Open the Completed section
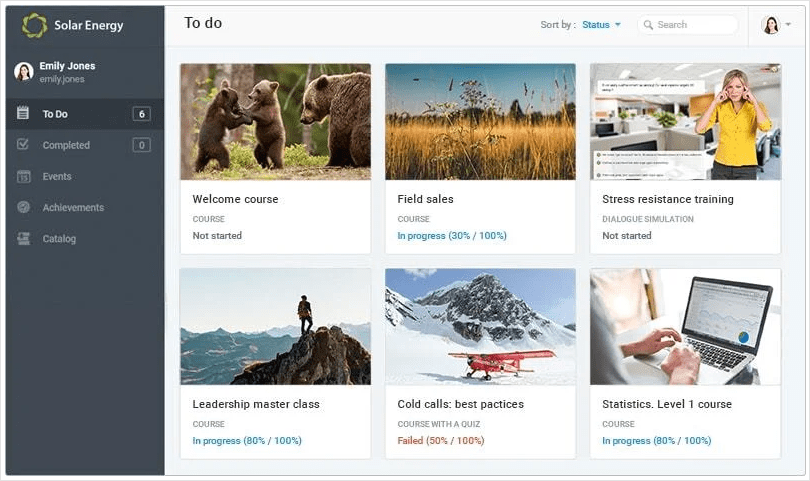The width and height of the screenshot is (810, 481). (x=66, y=145)
